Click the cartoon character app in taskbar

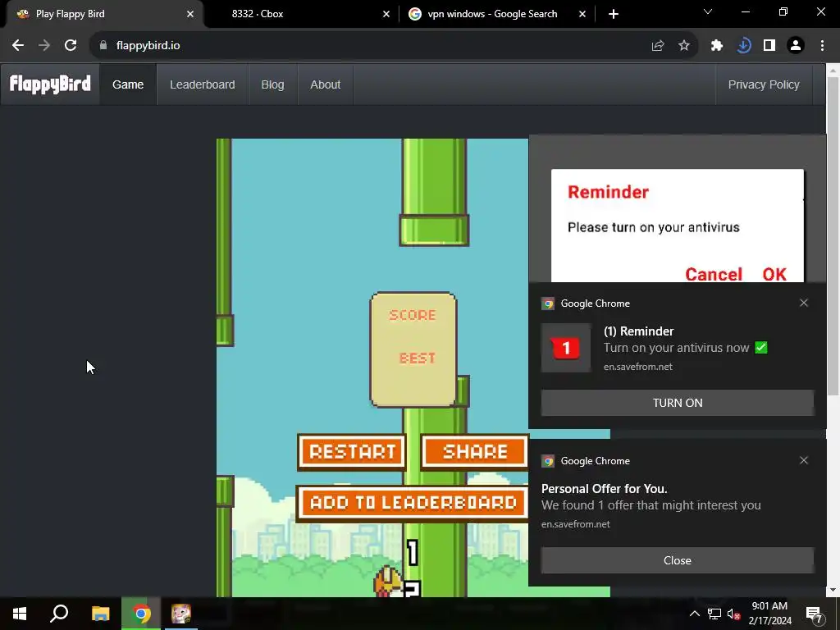(181, 614)
